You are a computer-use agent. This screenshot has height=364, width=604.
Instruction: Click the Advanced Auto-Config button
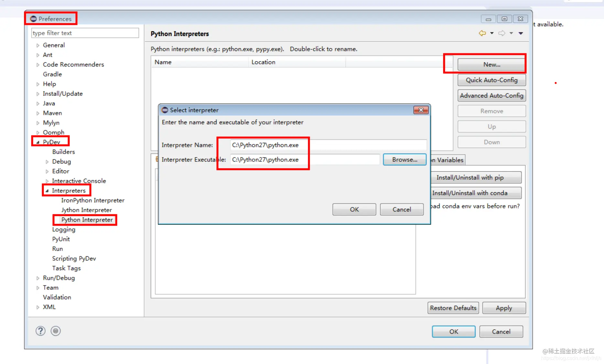click(491, 95)
